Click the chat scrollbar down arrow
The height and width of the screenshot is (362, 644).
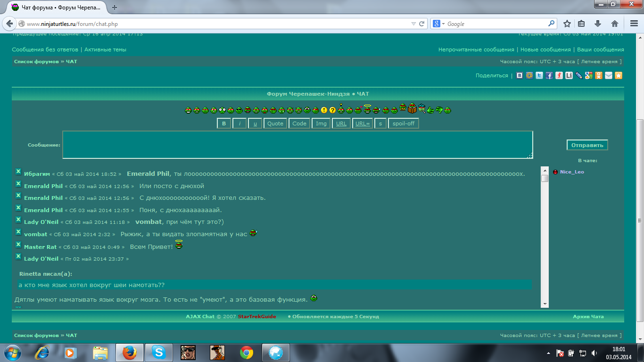[545, 304]
